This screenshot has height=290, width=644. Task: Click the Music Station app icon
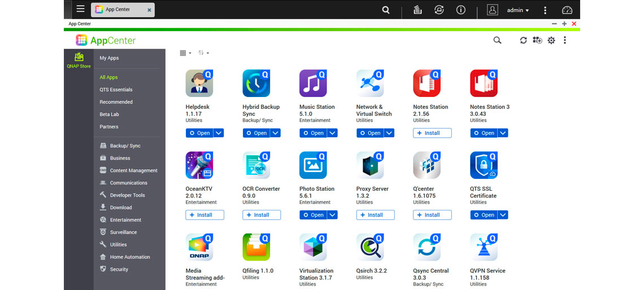pos(313,84)
